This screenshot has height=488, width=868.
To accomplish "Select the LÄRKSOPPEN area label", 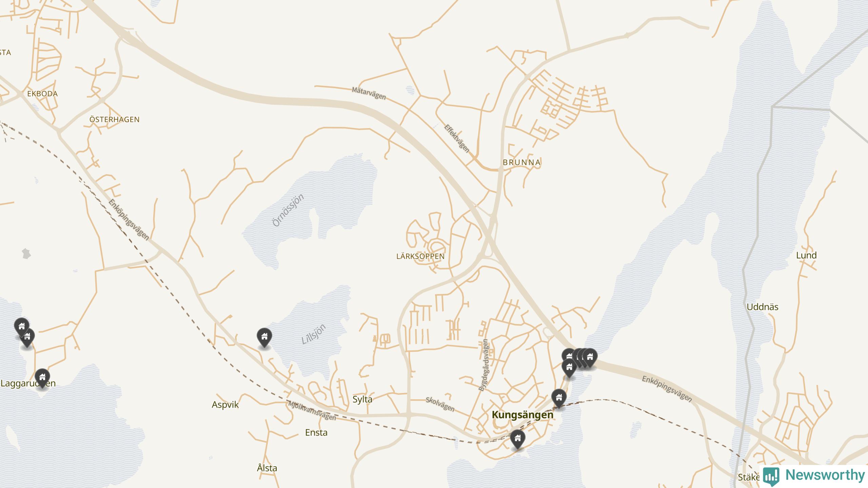I will (420, 257).
